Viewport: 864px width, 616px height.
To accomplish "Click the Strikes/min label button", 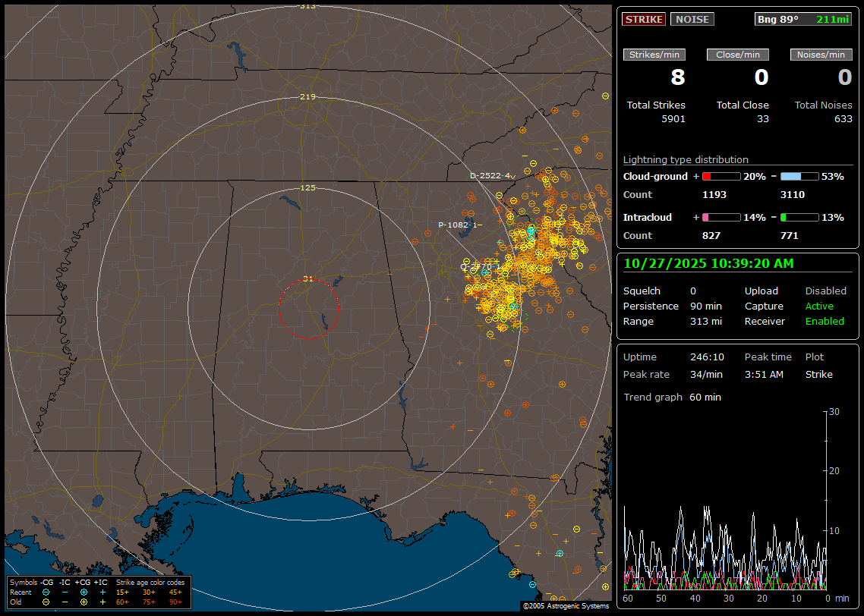I will tap(654, 55).
